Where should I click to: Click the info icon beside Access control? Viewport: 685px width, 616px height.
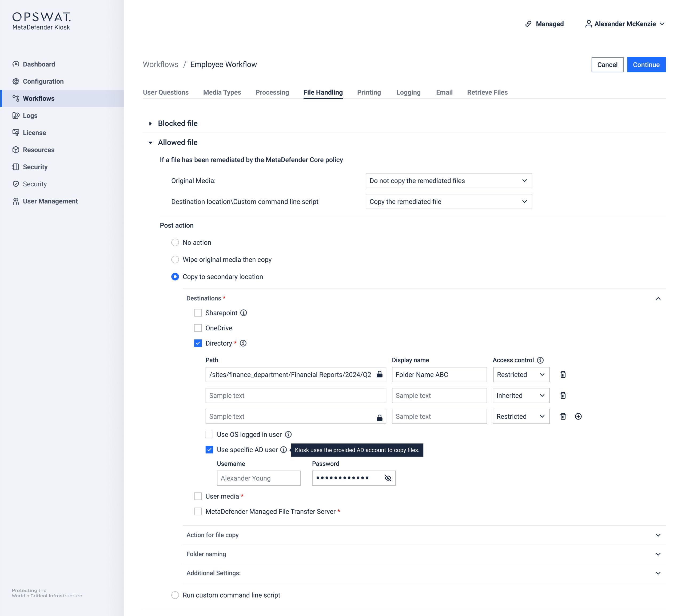click(540, 360)
